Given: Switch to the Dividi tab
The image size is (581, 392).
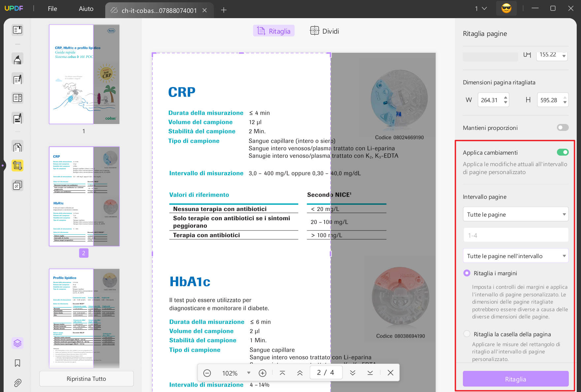Looking at the screenshot, I should (x=324, y=31).
